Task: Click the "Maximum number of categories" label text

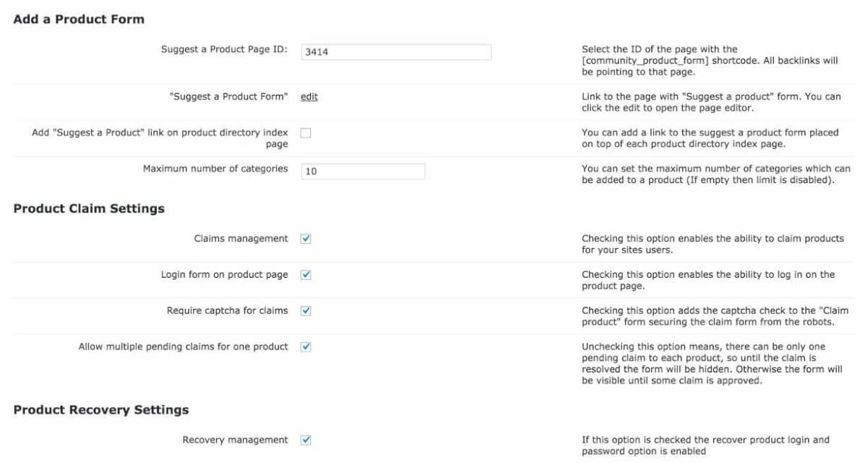Action: pyautogui.click(x=215, y=169)
